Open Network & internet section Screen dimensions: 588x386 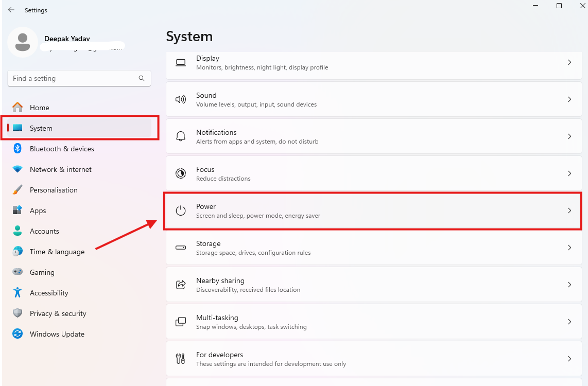click(61, 169)
